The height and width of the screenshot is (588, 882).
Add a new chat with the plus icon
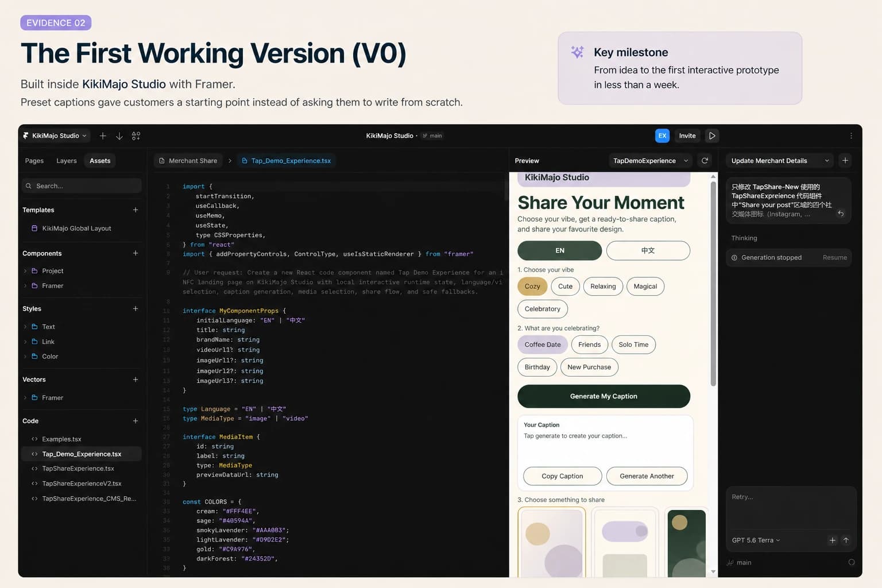click(x=845, y=161)
